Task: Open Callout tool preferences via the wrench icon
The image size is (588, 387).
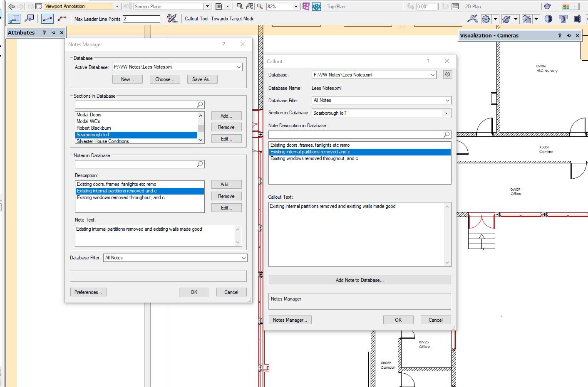Action: pos(172,18)
